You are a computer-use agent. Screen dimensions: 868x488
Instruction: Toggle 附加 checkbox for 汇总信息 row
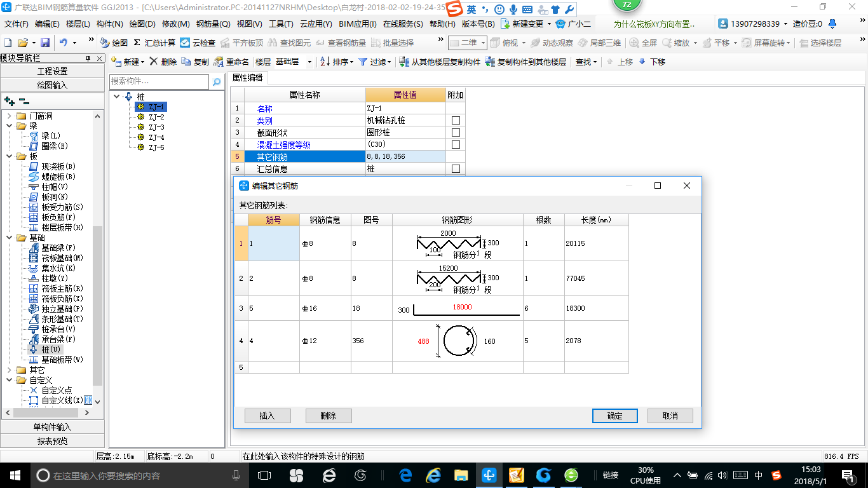coord(456,169)
